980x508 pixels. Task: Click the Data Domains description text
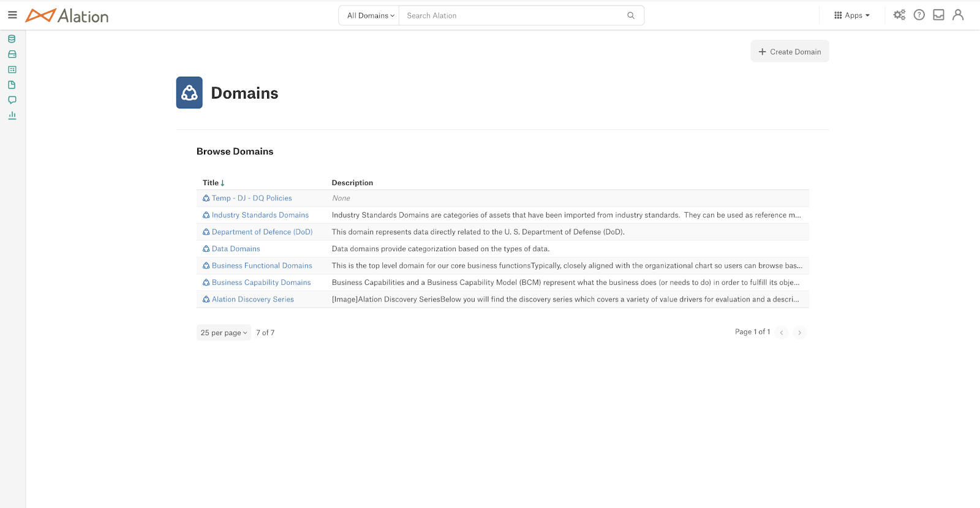click(441, 249)
